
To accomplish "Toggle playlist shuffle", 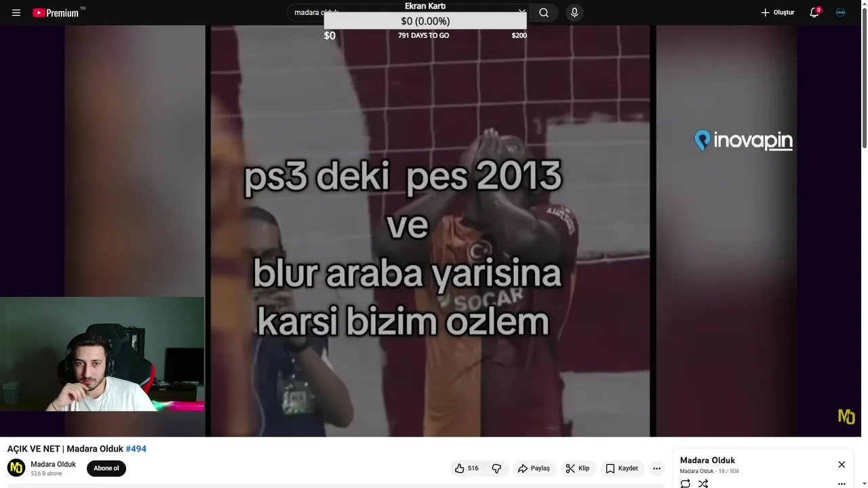I will (703, 483).
